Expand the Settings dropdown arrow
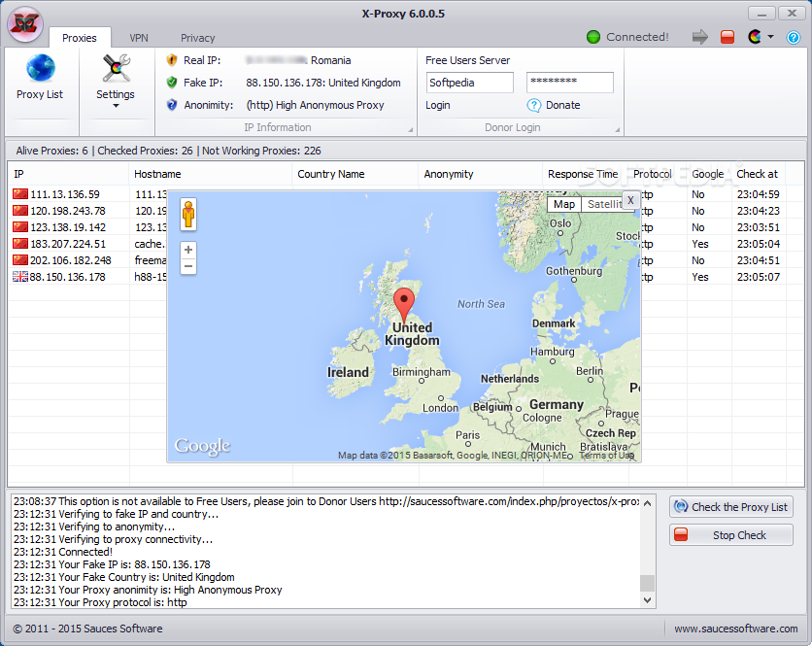 click(116, 106)
